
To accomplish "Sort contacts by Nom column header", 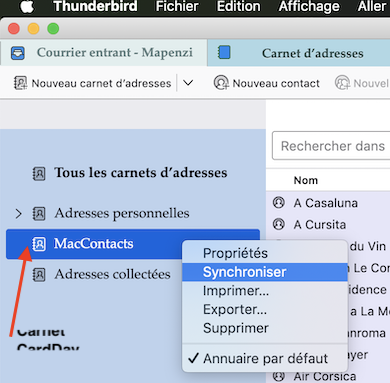I will (306, 180).
